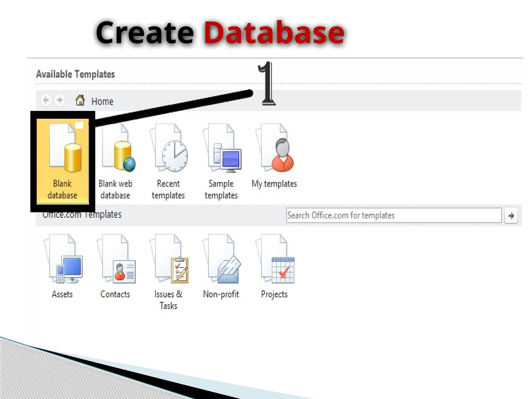Start template search with arrow button

click(511, 216)
